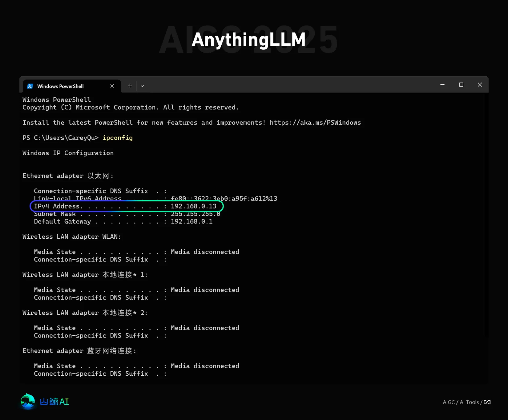
Task: Click the 'IPv4 Address' label
Action: [57, 206]
